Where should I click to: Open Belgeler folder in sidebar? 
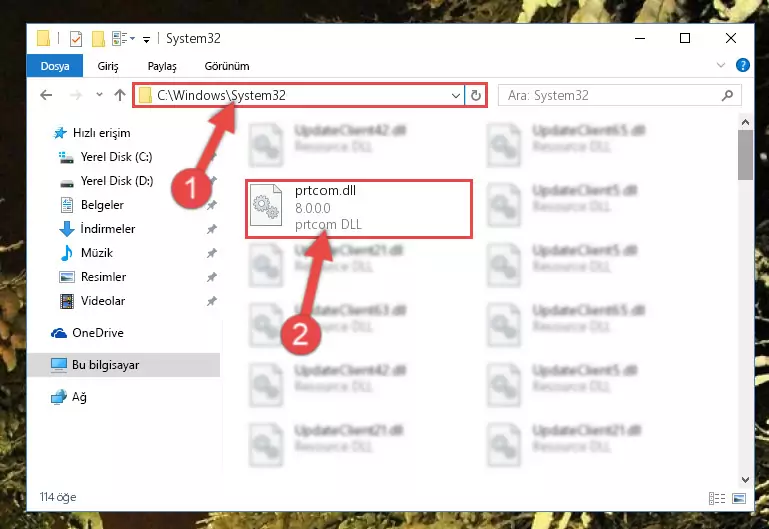tap(102, 205)
